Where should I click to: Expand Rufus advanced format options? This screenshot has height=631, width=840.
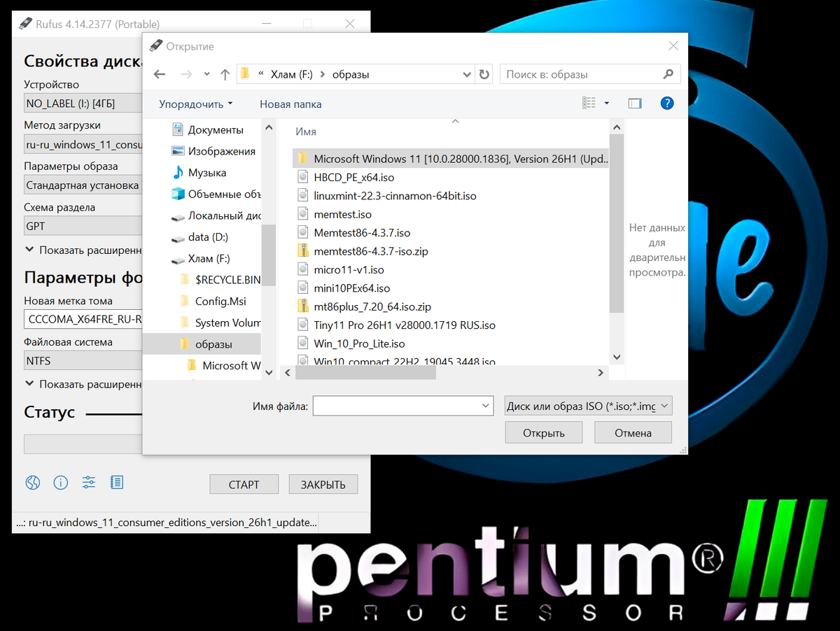(x=84, y=384)
